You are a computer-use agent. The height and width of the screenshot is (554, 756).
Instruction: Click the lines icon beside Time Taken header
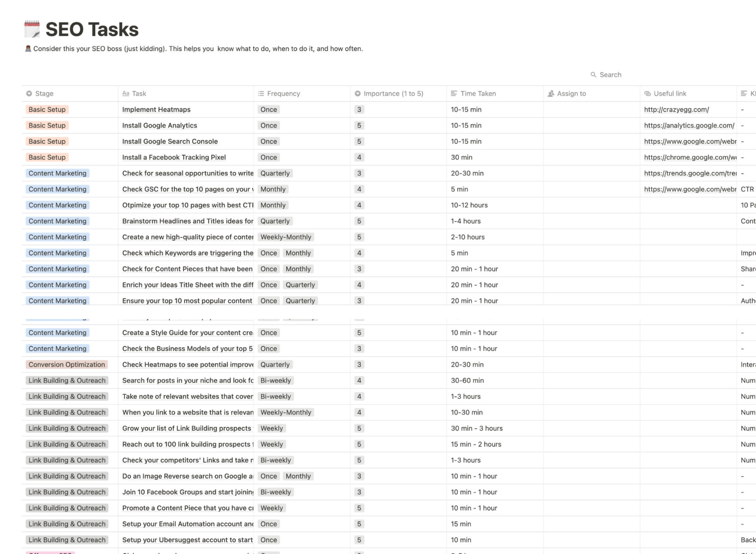(454, 93)
